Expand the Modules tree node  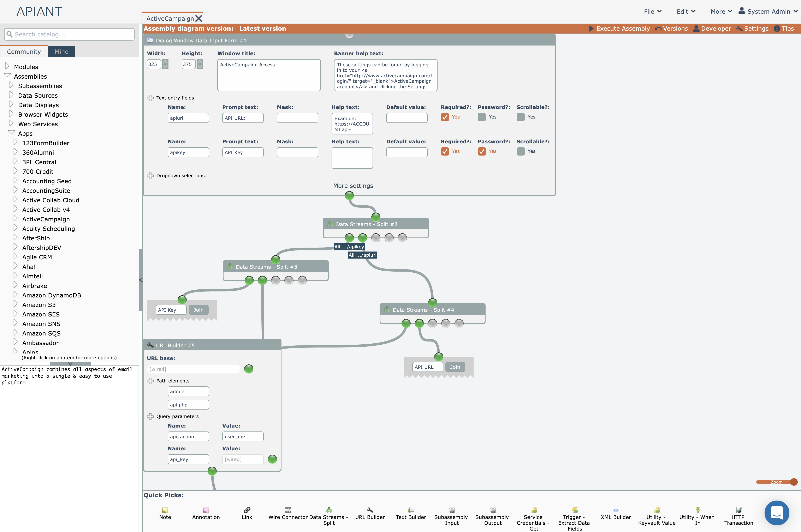pos(7,66)
